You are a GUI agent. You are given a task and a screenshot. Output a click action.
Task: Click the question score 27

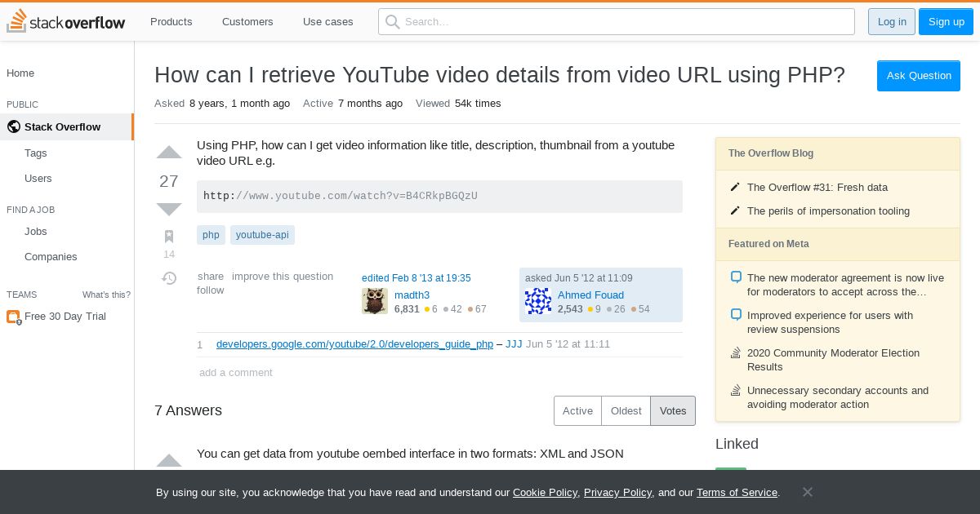coord(169,181)
